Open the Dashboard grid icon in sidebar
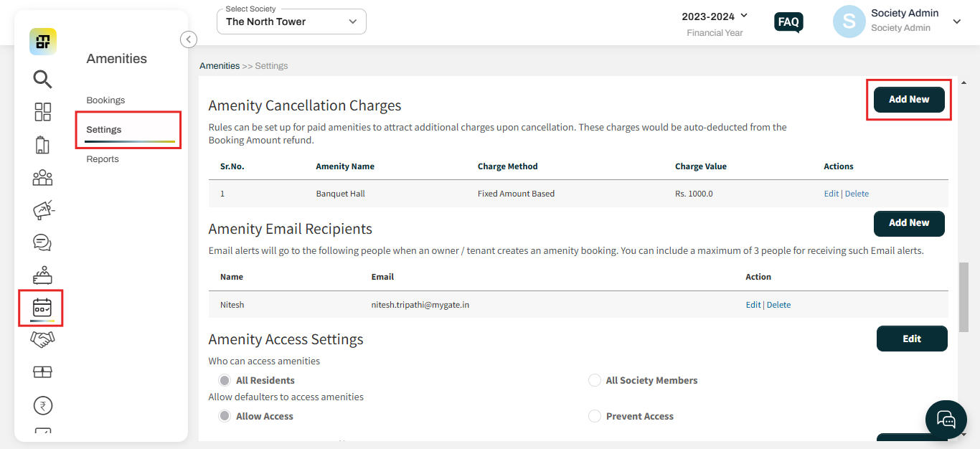 coord(42,112)
